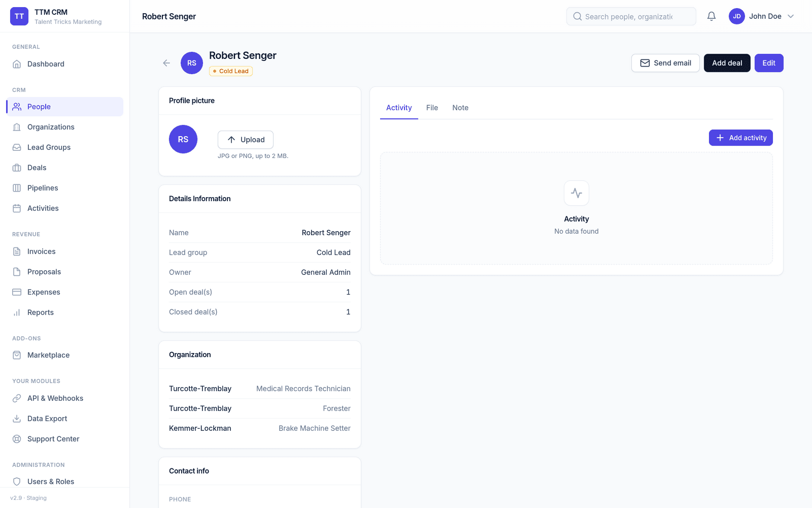Click the Open deal(s) count
This screenshot has width=812, height=508.
tap(348, 292)
